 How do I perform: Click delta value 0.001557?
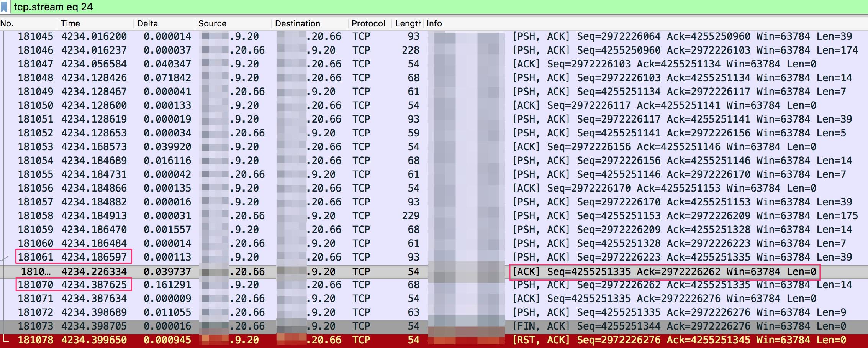[167, 230]
